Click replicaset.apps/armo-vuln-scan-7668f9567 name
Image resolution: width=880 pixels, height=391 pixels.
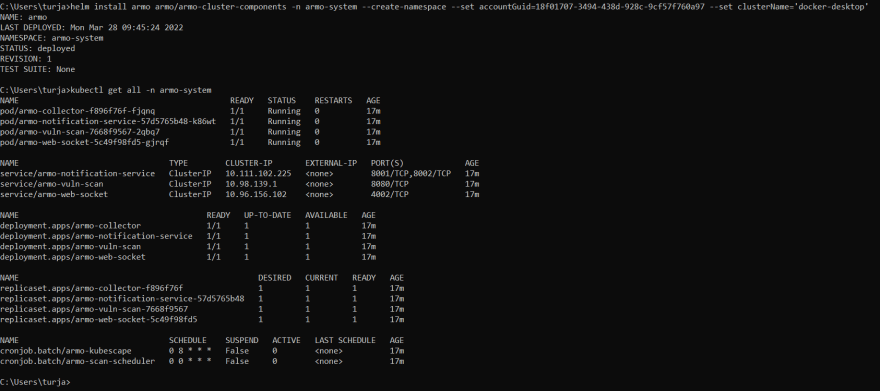94,309
